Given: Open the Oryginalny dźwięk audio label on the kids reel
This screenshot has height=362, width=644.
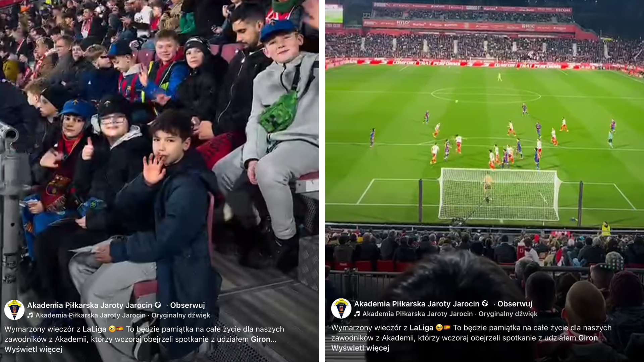Looking at the screenshot, I should [180, 315].
